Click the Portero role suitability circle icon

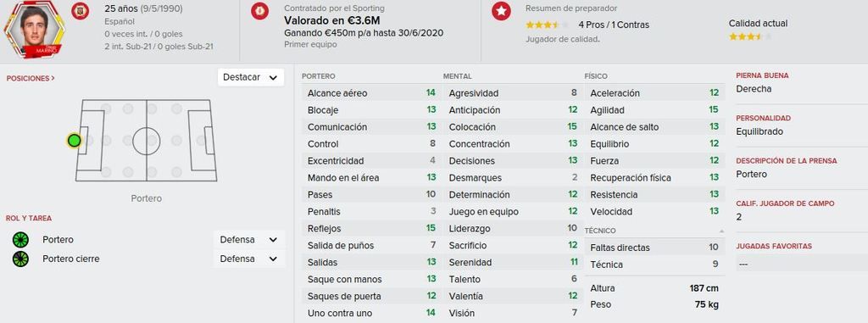click(20, 240)
